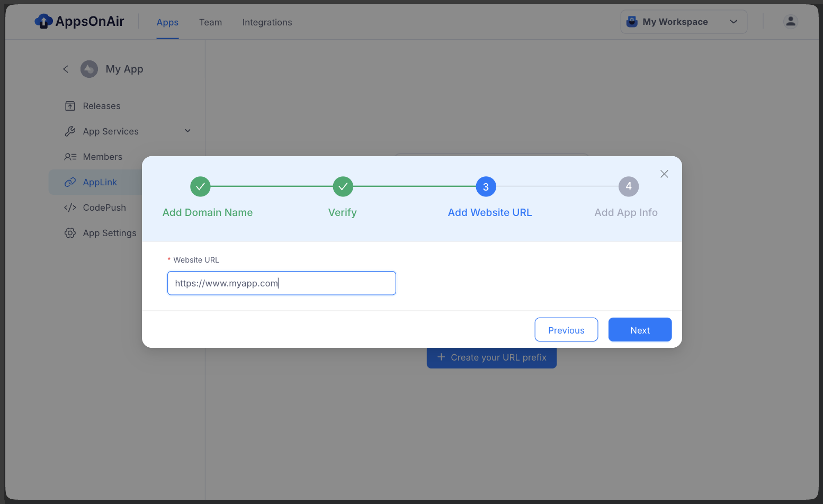Close the AppLink setup dialog
The height and width of the screenshot is (504, 823).
(x=664, y=174)
